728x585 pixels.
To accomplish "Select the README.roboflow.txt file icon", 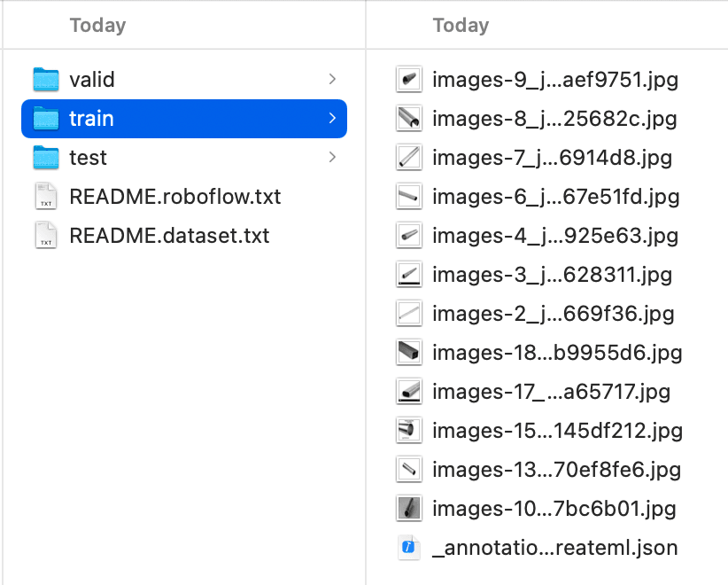I will pos(46,196).
